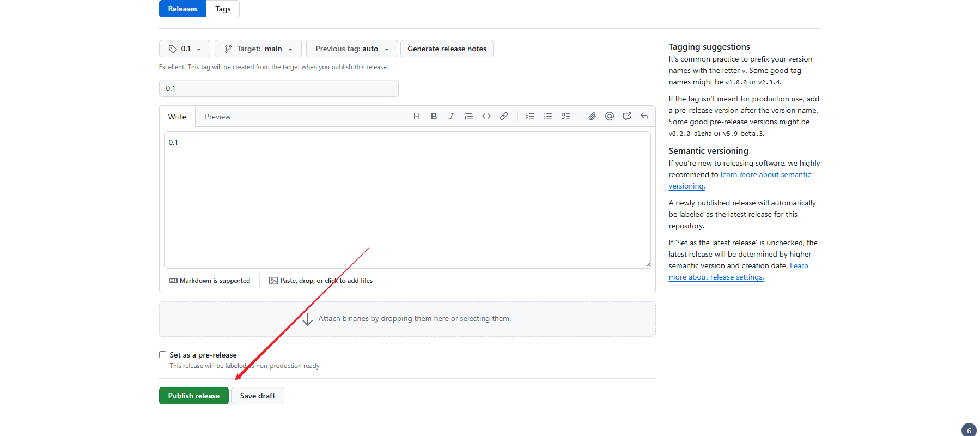Switch to the Releases tab
This screenshot has width=980, height=436.
click(x=182, y=9)
